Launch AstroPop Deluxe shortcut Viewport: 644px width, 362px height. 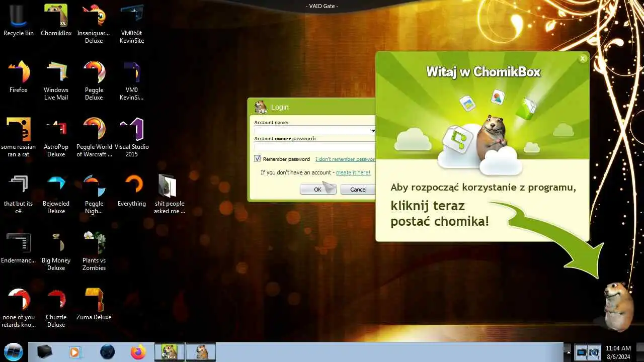(56, 138)
